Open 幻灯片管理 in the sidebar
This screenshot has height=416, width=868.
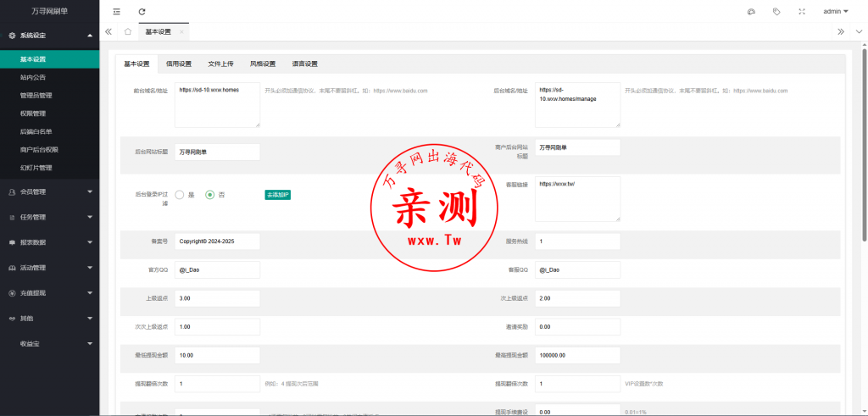point(50,168)
